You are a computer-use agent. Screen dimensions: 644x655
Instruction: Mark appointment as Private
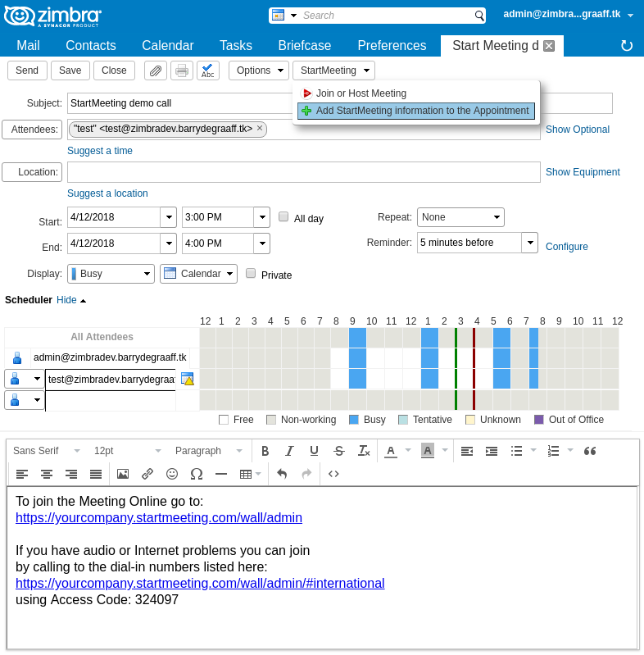(251, 273)
